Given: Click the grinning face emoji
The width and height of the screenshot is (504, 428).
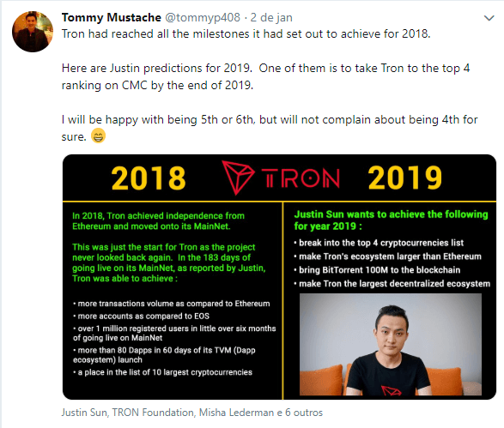Looking at the screenshot, I should click(98, 136).
